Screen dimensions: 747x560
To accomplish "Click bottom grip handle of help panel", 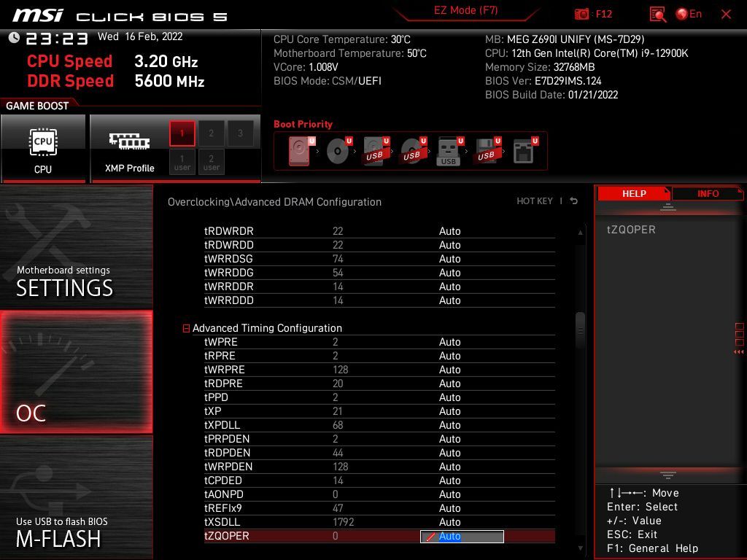I will point(668,475).
